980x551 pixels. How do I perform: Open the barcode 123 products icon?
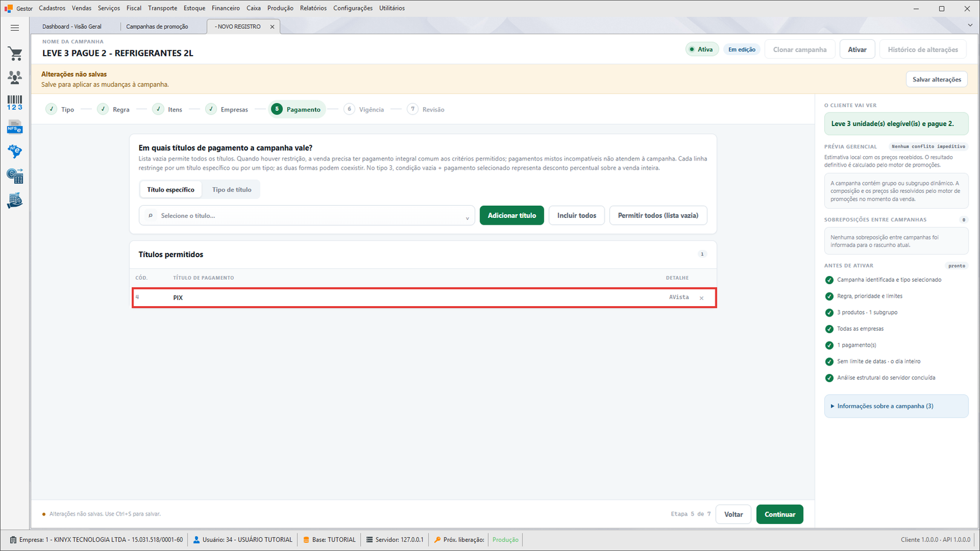[x=15, y=102]
